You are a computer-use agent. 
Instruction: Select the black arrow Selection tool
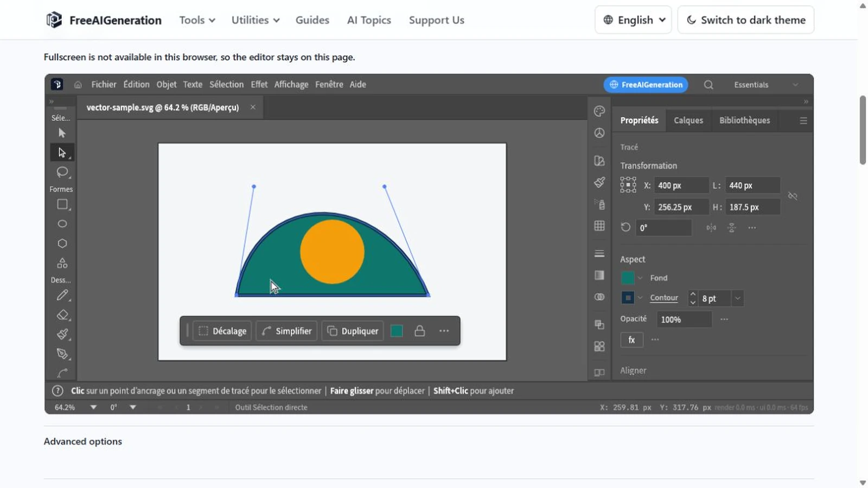tap(62, 133)
